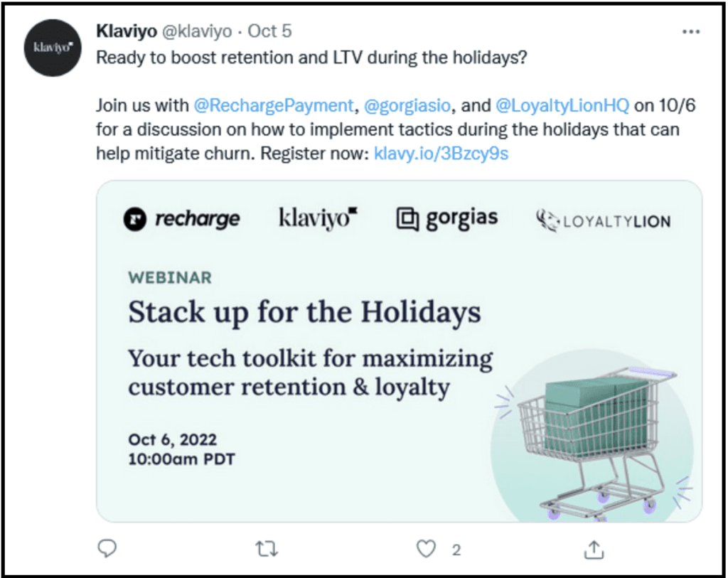
Task: Click the recharge logo in the banner
Action: coord(181,220)
